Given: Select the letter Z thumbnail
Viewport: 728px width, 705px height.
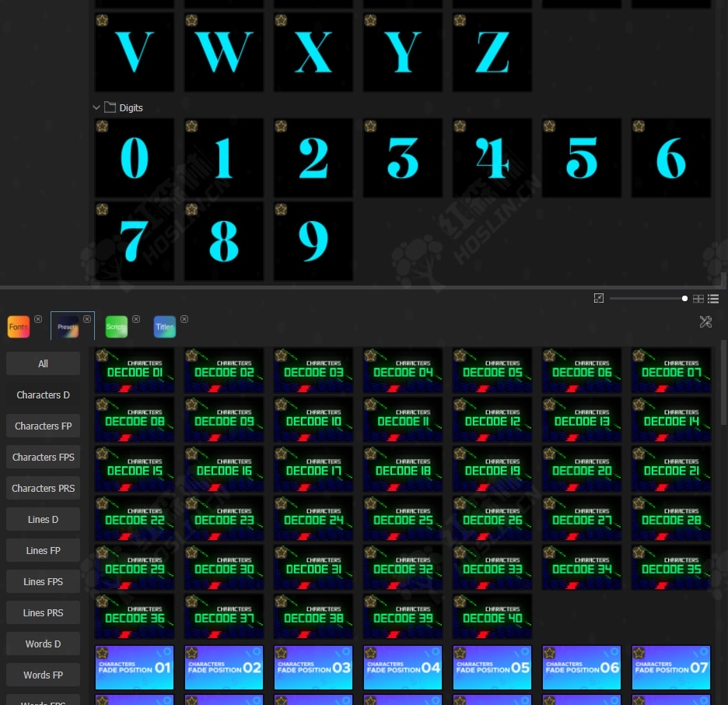Looking at the screenshot, I should click(492, 52).
